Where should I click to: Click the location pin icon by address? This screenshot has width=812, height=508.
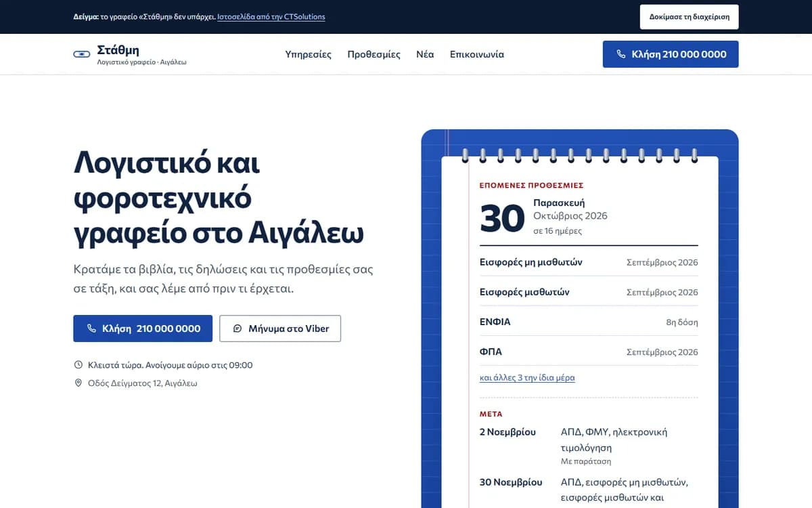tap(78, 383)
